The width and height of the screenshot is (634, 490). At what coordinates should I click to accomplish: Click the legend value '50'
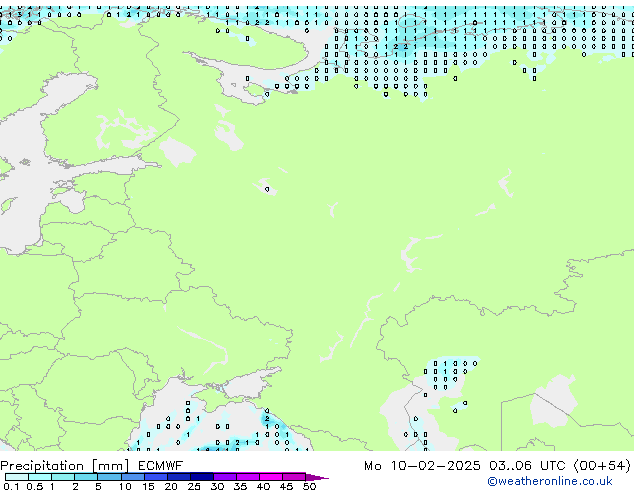(x=309, y=486)
